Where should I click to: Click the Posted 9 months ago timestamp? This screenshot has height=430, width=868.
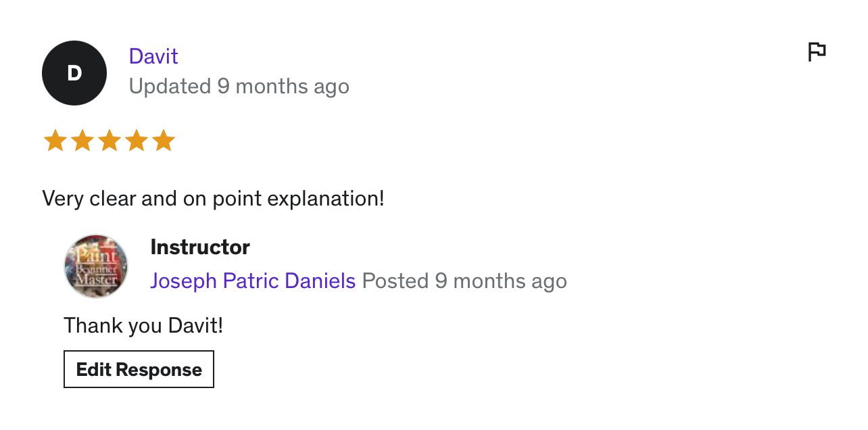(464, 281)
